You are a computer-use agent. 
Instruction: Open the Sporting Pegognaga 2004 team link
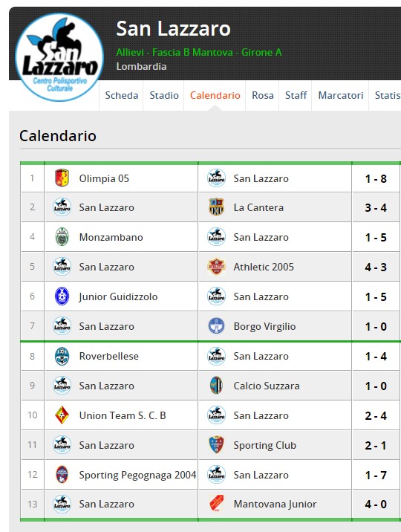137,475
